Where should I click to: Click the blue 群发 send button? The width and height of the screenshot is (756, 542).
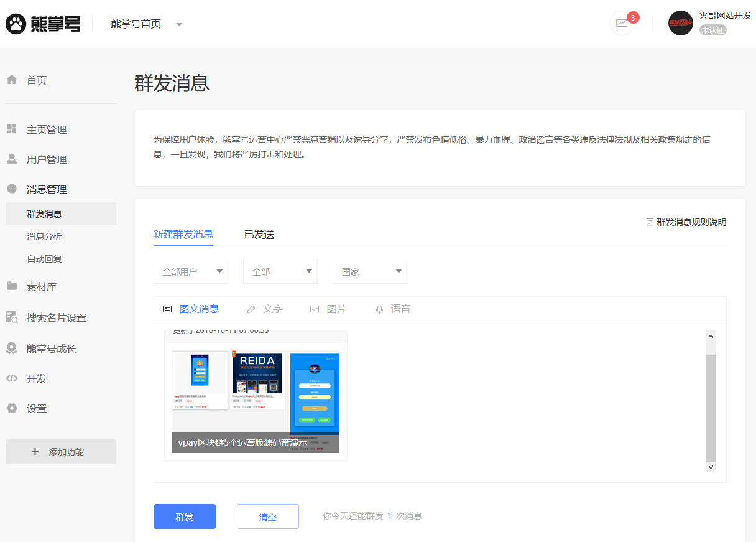[184, 516]
